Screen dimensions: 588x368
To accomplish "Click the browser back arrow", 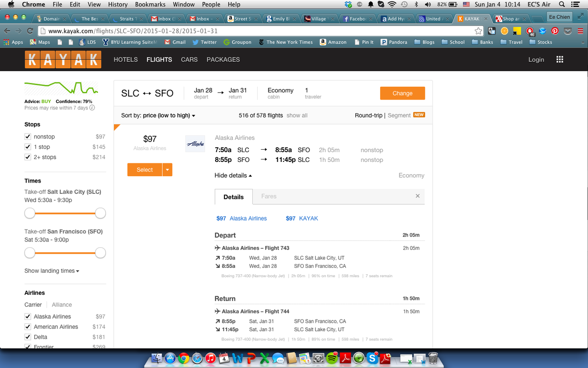I will pyautogui.click(x=7, y=31).
